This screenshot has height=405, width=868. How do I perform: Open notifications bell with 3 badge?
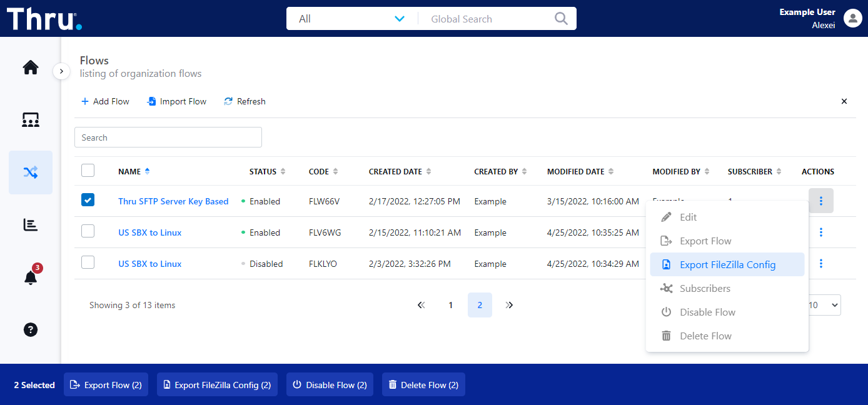coord(31,277)
